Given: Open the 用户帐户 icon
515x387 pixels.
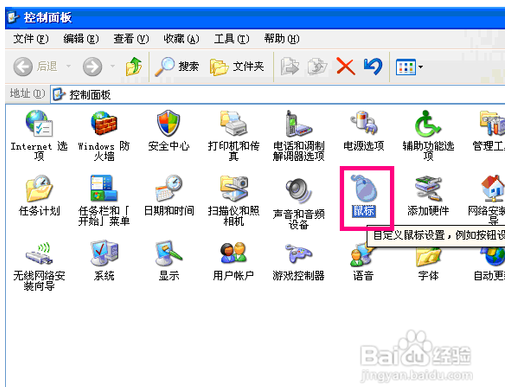Looking at the screenshot, I should point(233,253).
